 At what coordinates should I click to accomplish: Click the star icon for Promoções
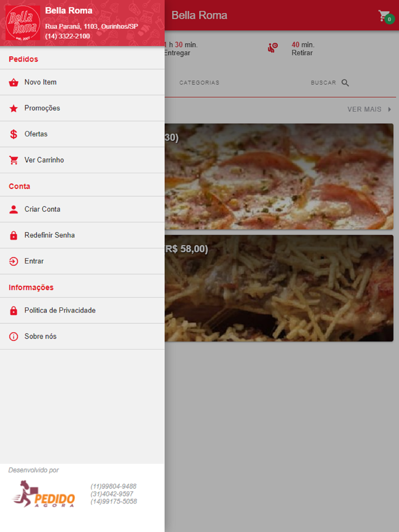tap(14, 108)
